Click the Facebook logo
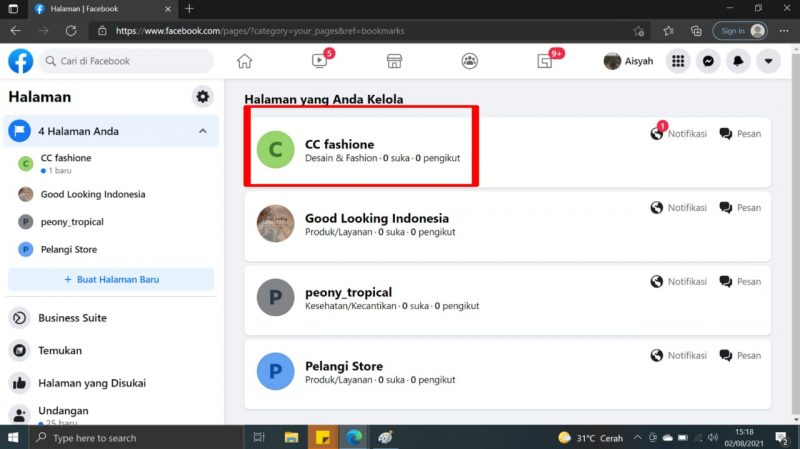 [20, 61]
